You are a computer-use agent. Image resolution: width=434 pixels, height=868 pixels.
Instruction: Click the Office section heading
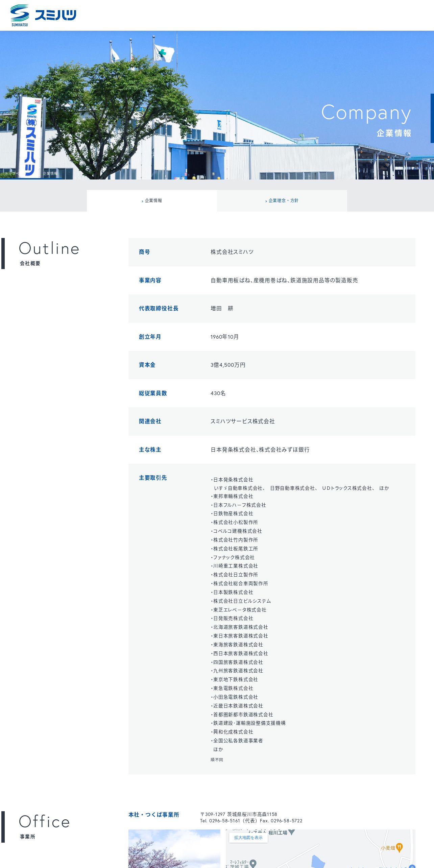(x=44, y=822)
